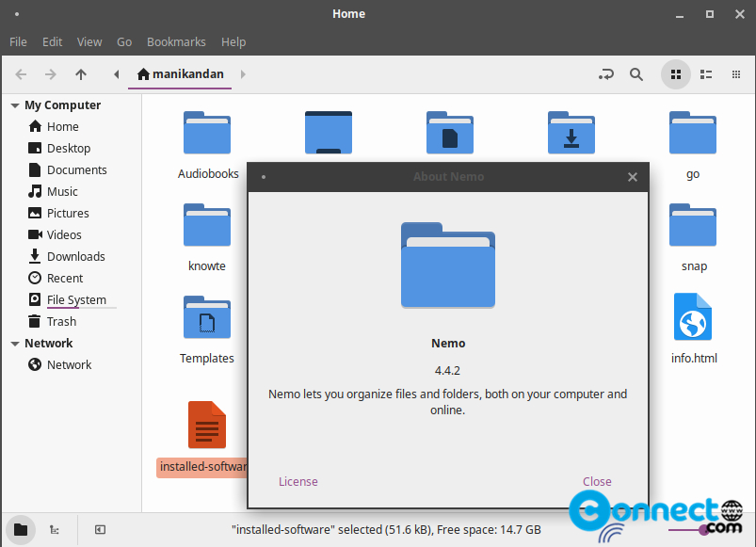Open the search tool
The height and width of the screenshot is (547, 756).
pos(636,74)
